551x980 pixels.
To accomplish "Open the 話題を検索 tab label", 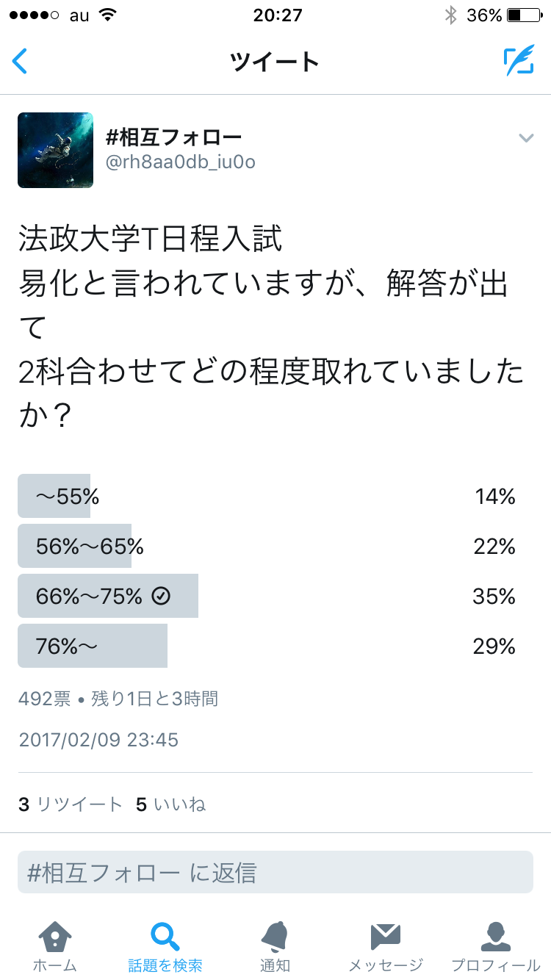I will point(165,965).
